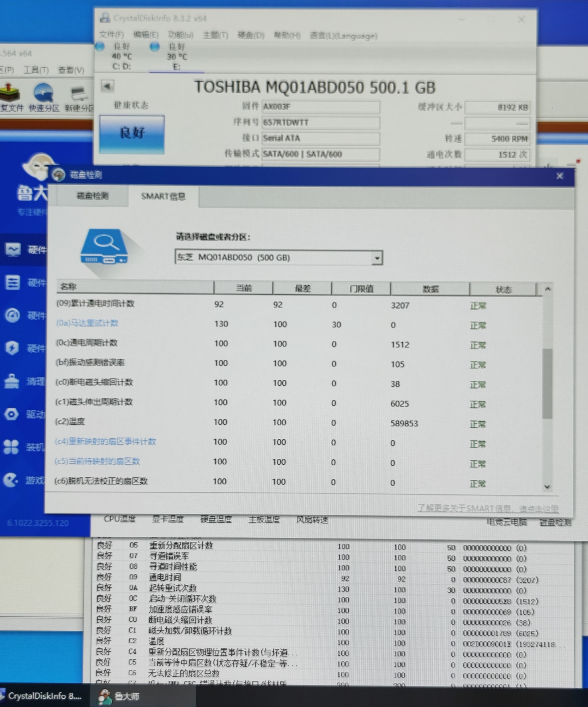Screen dimensions: 588x707
Task: Click the 快速分区 toolbar icon
Action: [43, 97]
